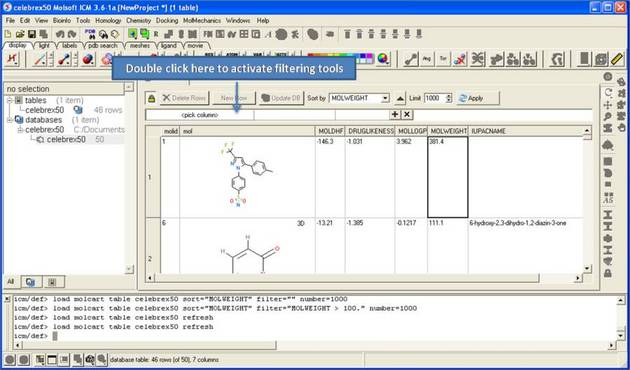Open a file with the folder icon
The width and height of the screenshot is (630, 370).
(x=20, y=34)
